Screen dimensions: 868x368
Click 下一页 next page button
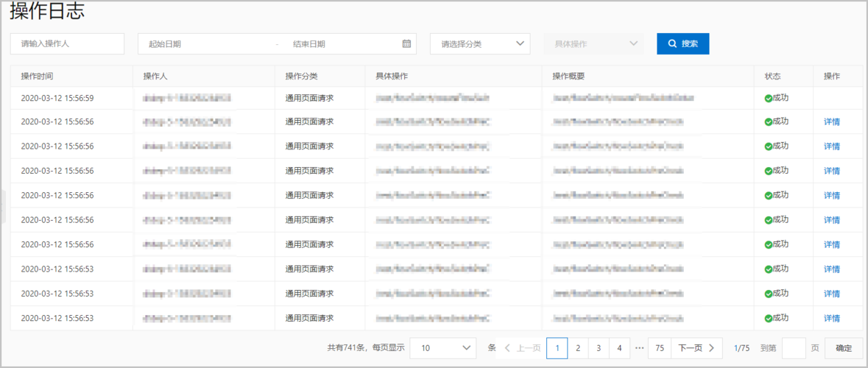tap(696, 348)
